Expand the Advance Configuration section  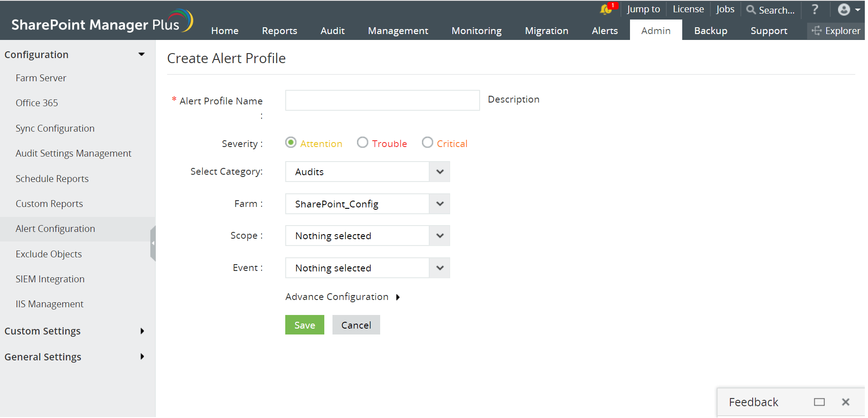[342, 297]
